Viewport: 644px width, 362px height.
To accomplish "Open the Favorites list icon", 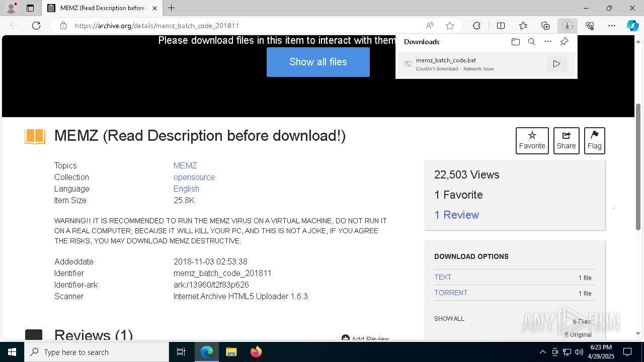I will [x=523, y=26].
